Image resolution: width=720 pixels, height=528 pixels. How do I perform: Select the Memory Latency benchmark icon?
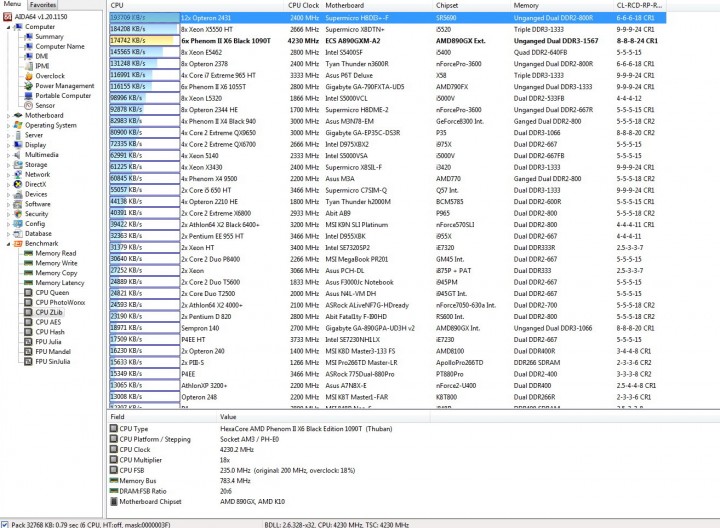pyautogui.click(x=28, y=283)
